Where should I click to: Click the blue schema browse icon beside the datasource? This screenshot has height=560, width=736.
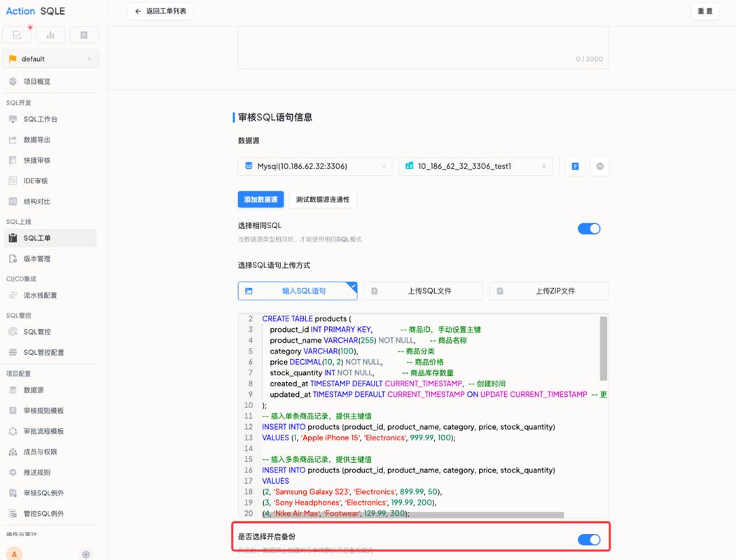[574, 166]
